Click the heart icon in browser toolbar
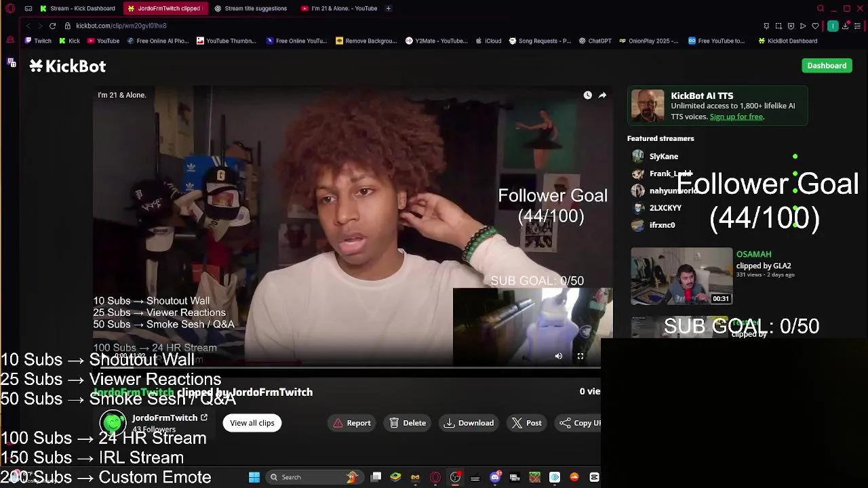Image resolution: width=868 pixels, height=488 pixels. point(815,26)
